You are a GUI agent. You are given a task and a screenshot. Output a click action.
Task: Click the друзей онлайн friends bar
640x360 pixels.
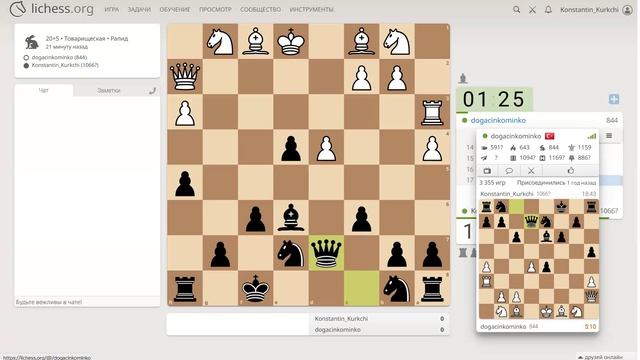pyautogui.click(x=600, y=357)
